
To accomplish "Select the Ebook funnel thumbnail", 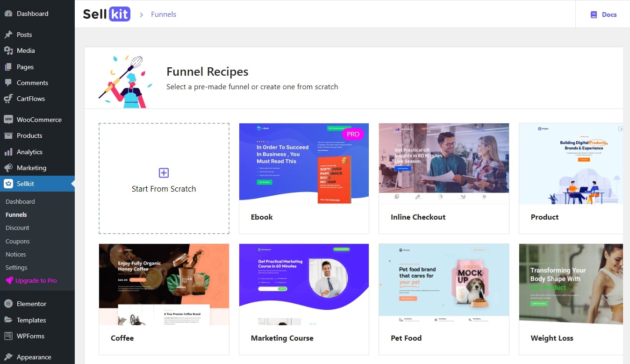I will (x=304, y=164).
